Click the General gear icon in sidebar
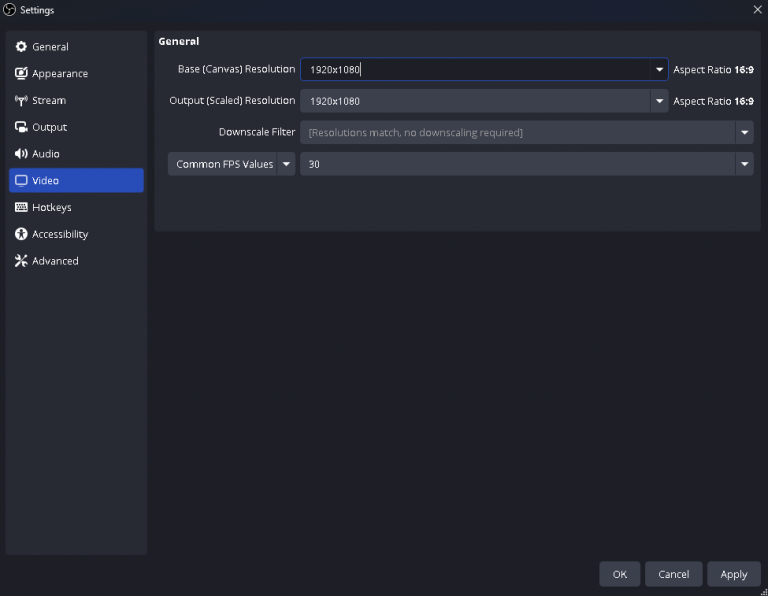768x596 pixels. coord(21,47)
